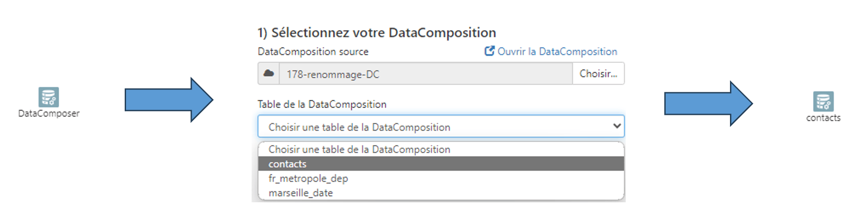Select fr_metropole_dep from the dropdown list
The height and width of the screenshot is (220, 868).
pos(308,178)
